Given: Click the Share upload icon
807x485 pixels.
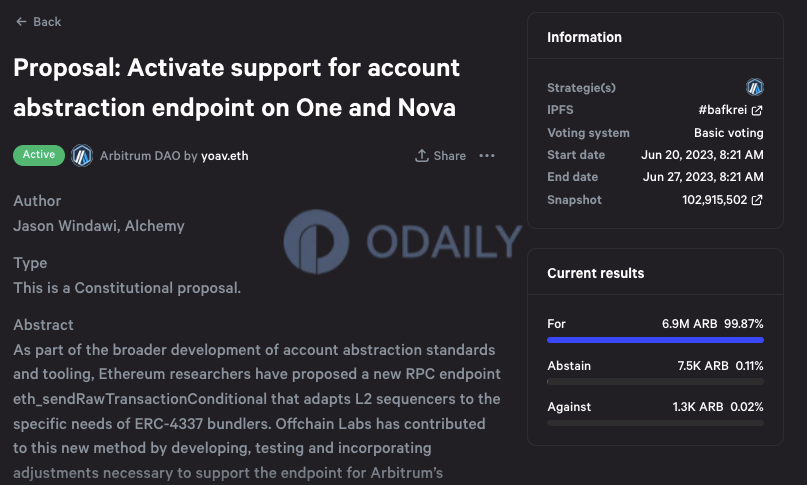Looking at the screenshot, I should coord(422,155).
